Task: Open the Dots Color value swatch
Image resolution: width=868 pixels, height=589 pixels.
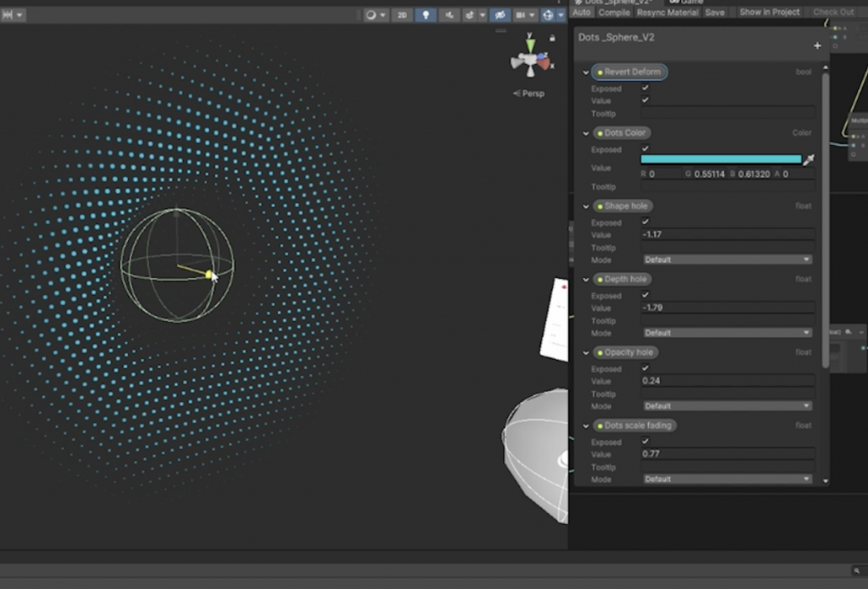Action: [721, 159]
